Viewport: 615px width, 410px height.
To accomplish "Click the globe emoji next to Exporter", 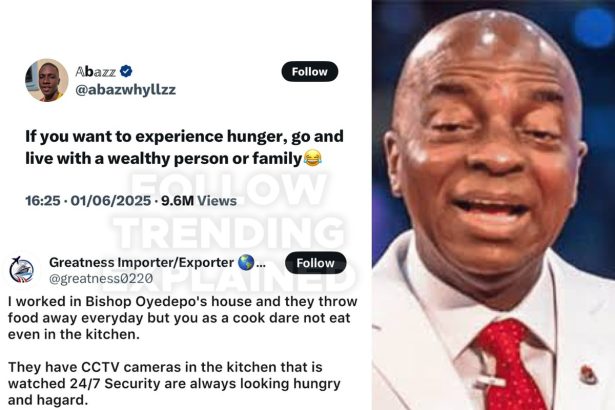I will pos(246,262).
